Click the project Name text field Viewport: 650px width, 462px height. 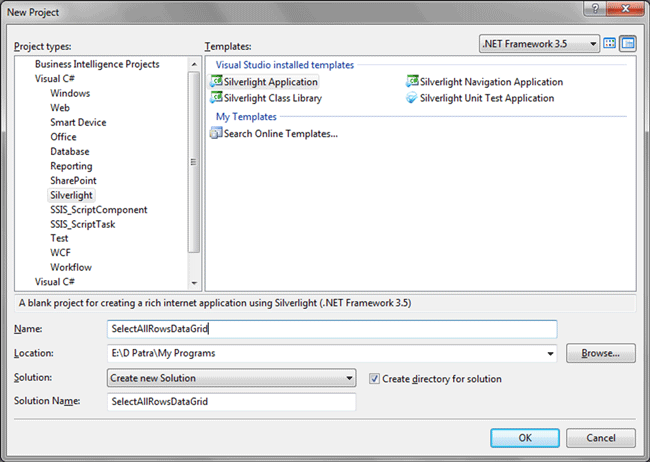331,328
